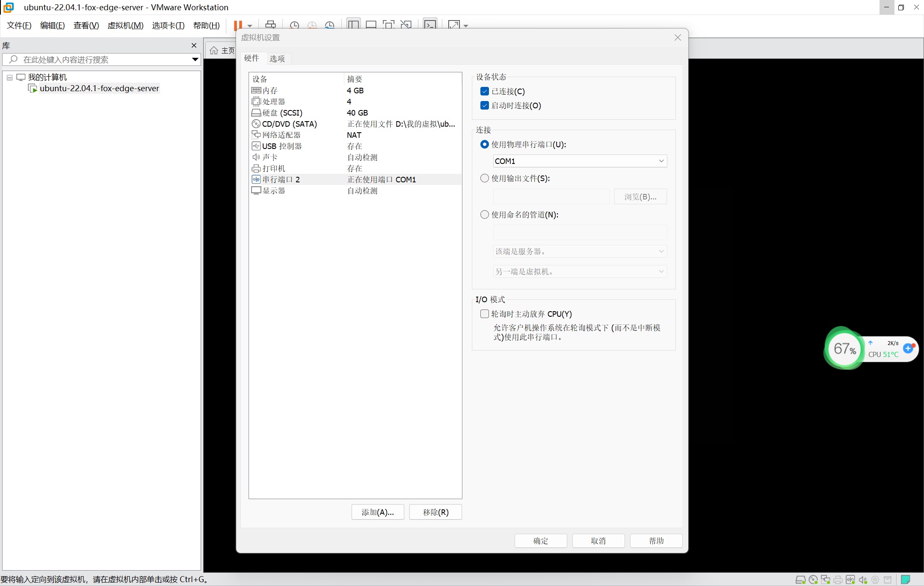This screenshot has width=924, height=586.
Task: Open the library search dropdown arrow
Action: [x=195, y=59]
